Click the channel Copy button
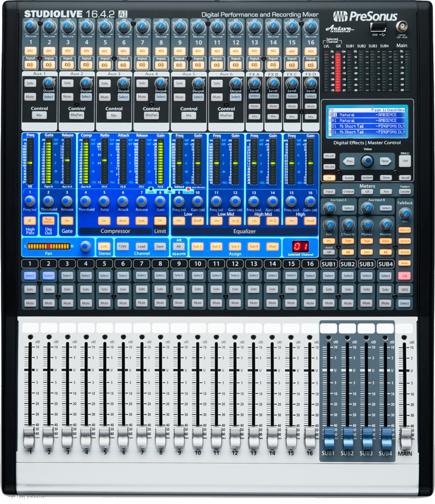The height and width of the screenshot is (504, 435). [122, 246]
